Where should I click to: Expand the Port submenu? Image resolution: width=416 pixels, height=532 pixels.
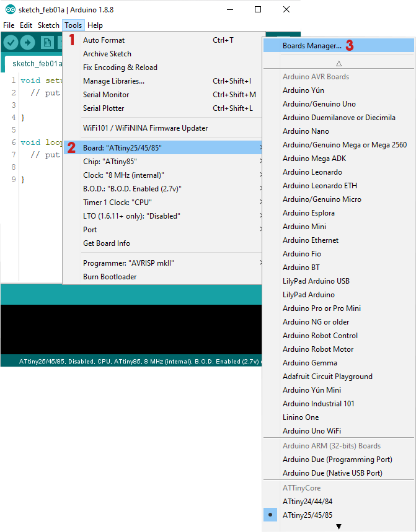click(x=162, y=229)
